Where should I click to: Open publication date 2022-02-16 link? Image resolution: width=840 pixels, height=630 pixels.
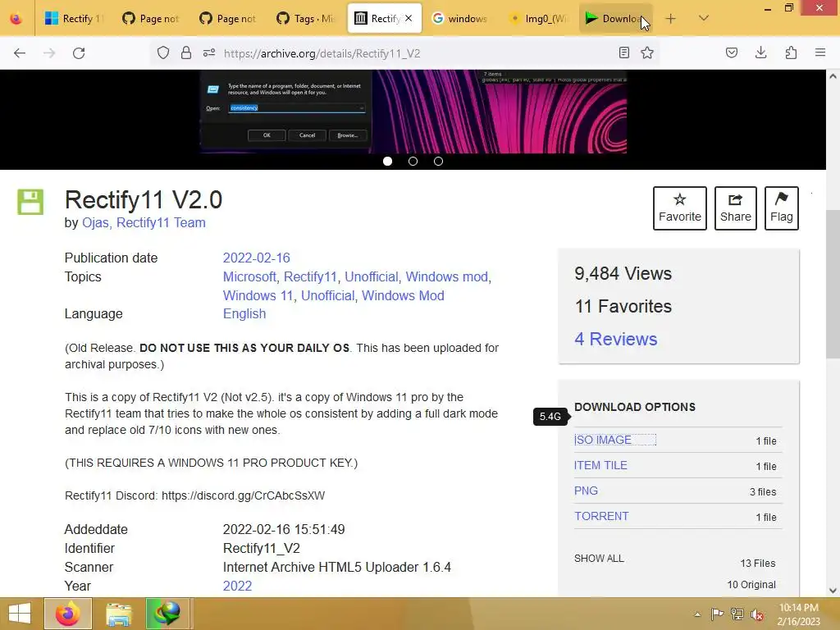[256, 258]
